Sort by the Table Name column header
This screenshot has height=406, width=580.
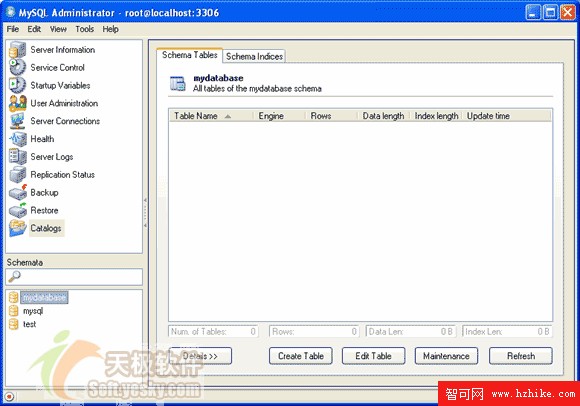[211, 116]
